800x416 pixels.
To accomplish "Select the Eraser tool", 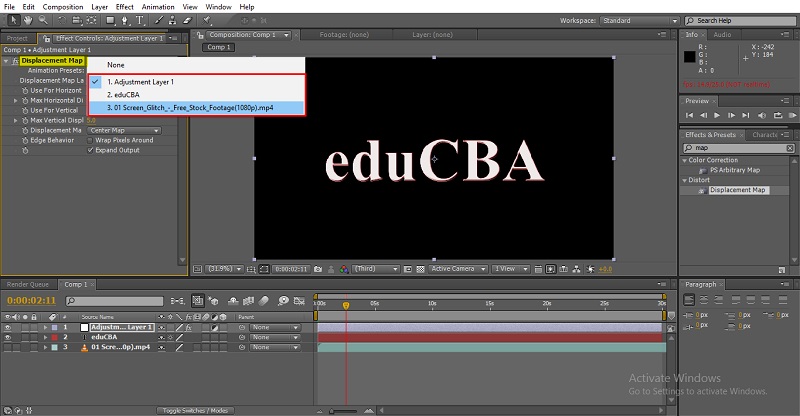I will point(187,20).
